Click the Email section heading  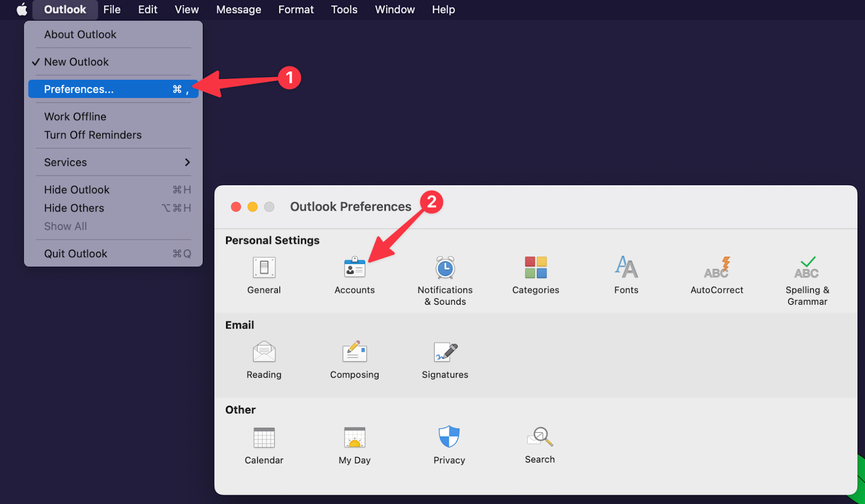pos(239,325)
